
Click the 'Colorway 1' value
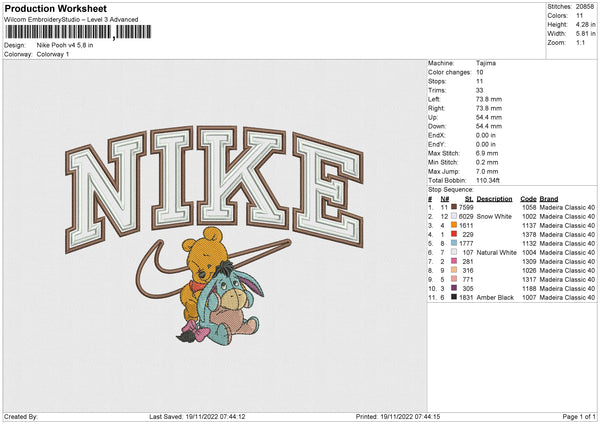click(x=53, y=54)
